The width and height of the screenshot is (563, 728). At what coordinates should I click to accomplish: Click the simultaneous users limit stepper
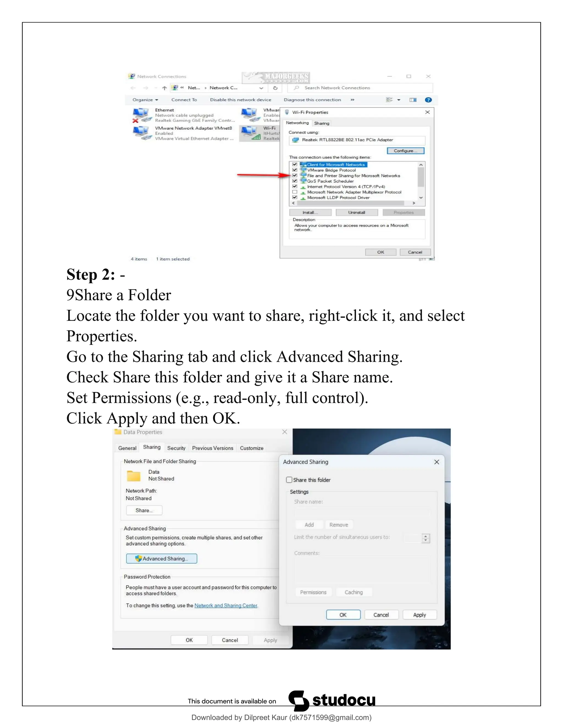[x=426, y=538]
